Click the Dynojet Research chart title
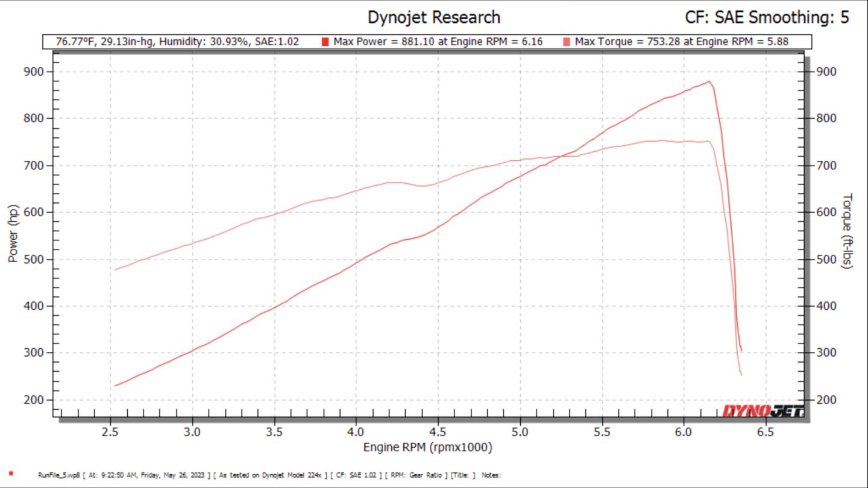This screenshot has height=488, width=868. [434, 17]
